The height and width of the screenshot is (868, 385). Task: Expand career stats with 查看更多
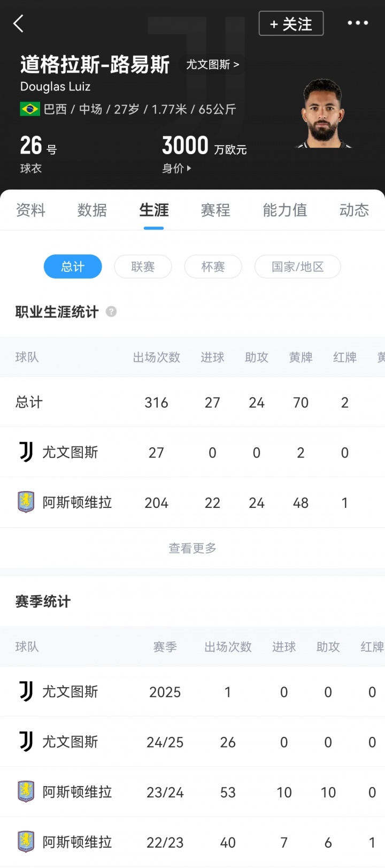tap(192, 548)
